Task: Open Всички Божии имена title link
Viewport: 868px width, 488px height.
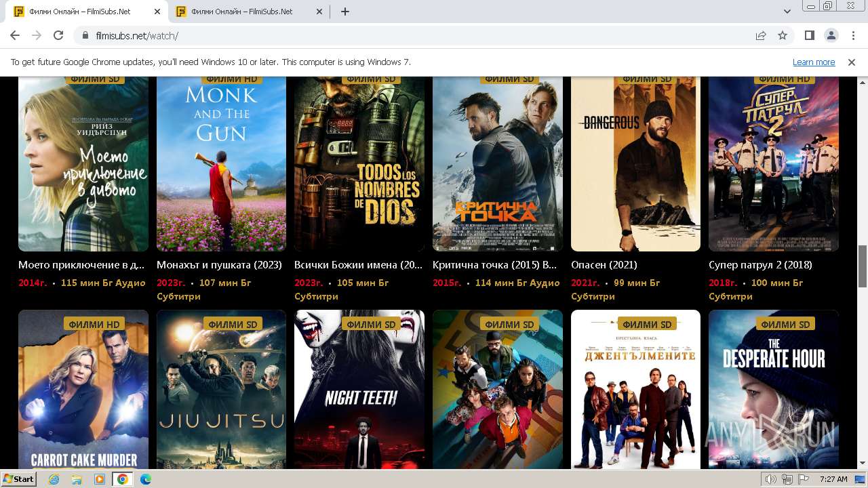Action: coord(358,265)
